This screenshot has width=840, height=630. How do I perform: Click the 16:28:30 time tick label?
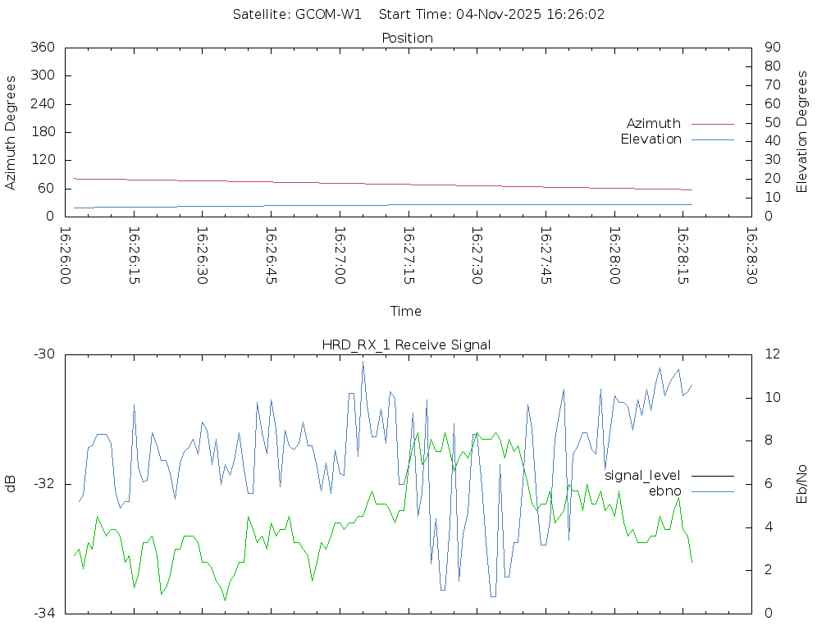pyautogui.click(x=751, y=256)
